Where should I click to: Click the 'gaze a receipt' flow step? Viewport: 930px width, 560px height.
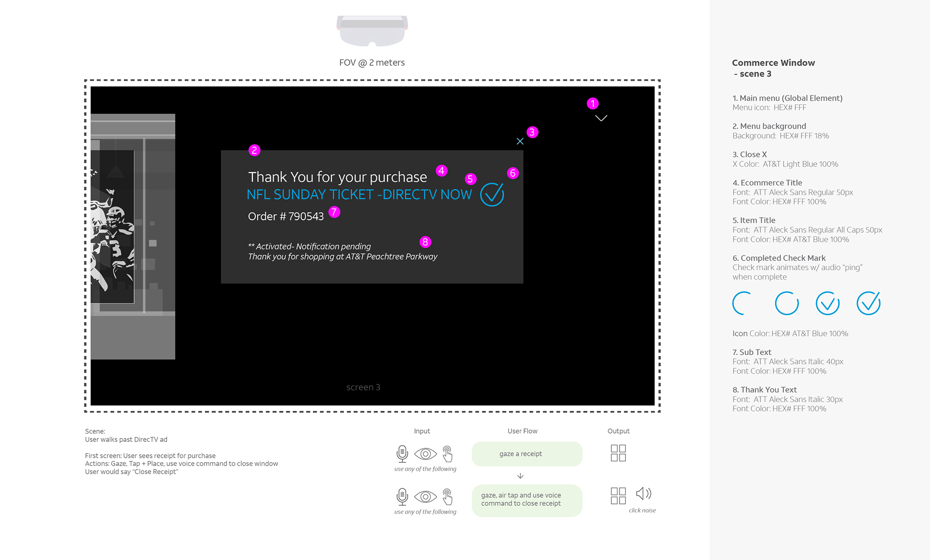(527, 454)
